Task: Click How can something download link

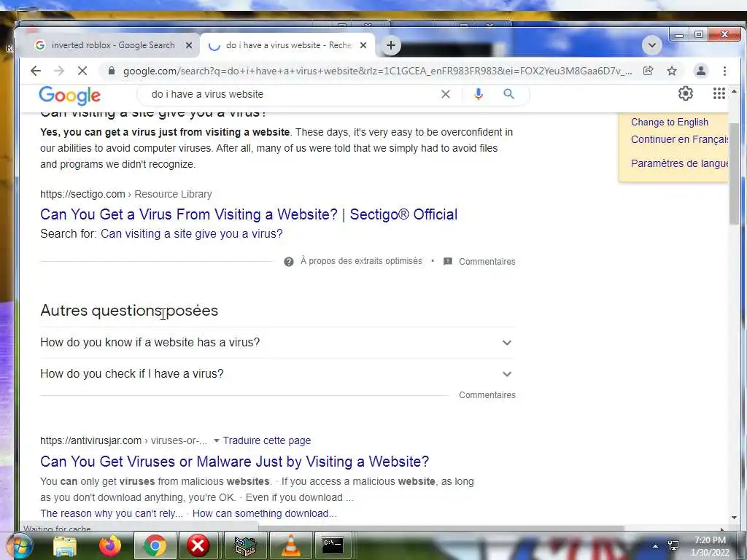Action: (x=264, y=513)
